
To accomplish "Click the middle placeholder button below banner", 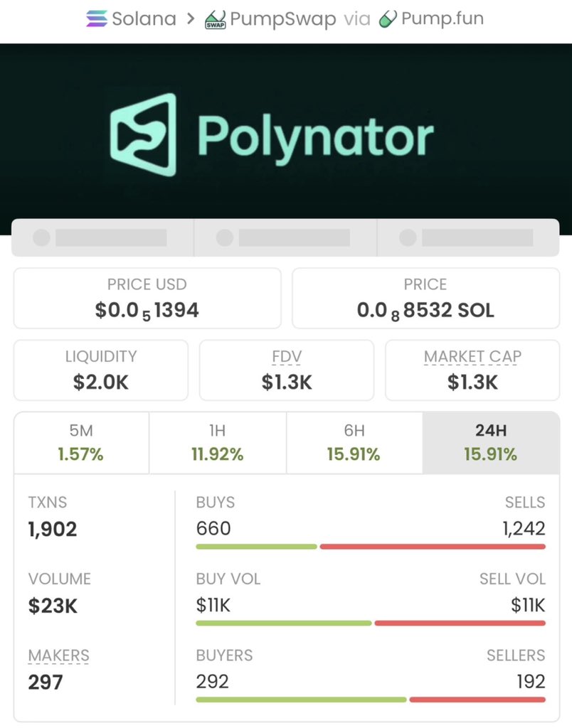I will point(285,237).
